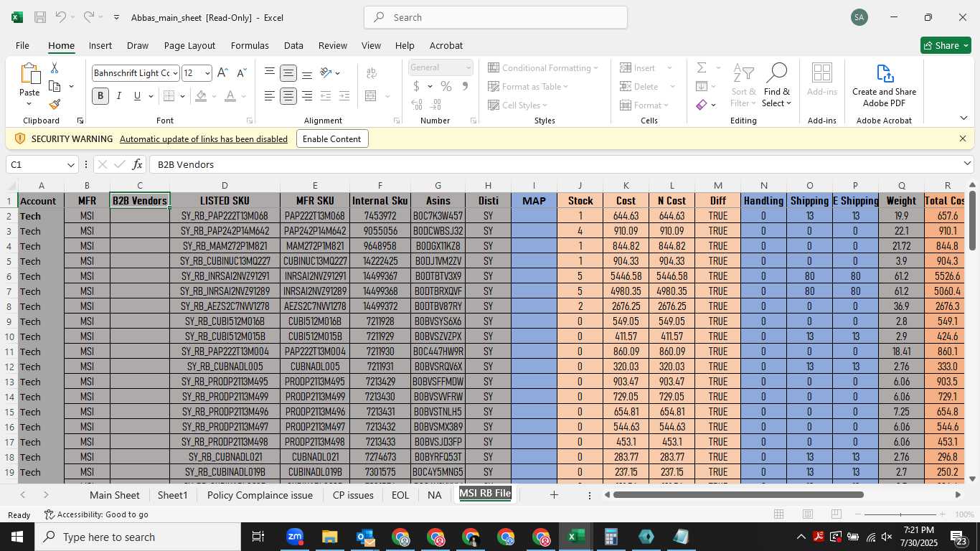Click the Copy icon in Clipboard group
The width and height of the screenshot is (980, 551).
[x=55, y=86]
